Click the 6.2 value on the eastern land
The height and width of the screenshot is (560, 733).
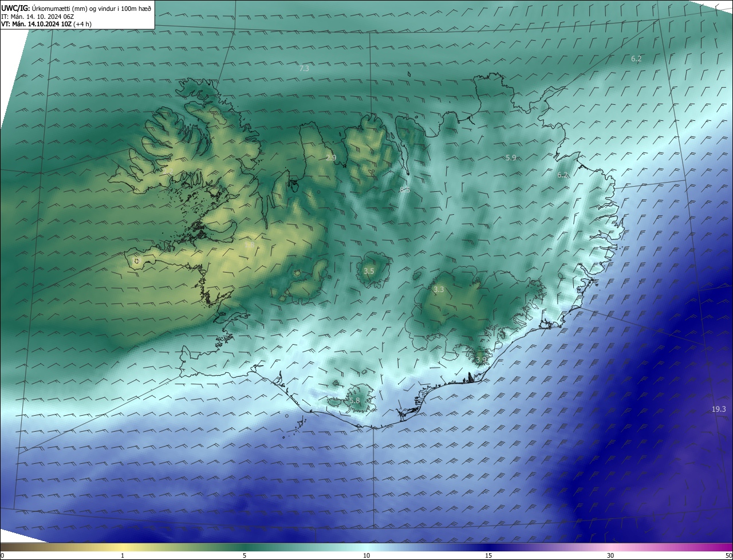[x=562, y=175]
